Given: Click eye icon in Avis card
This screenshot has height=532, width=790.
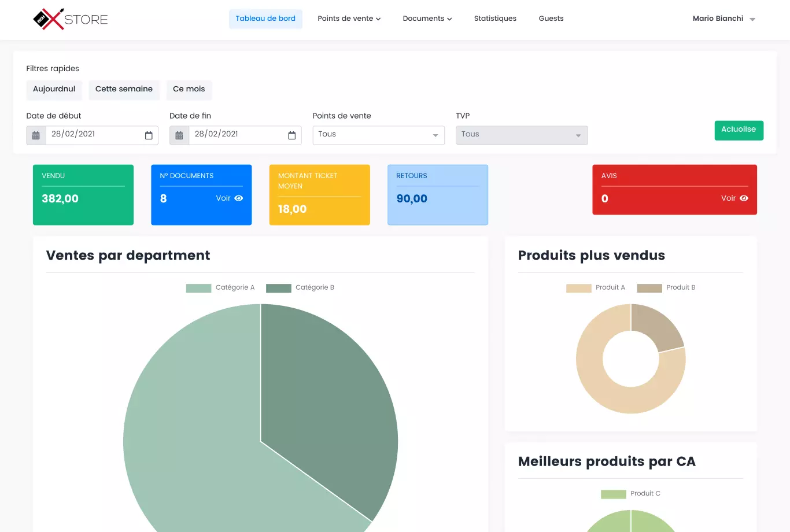Looking at the screenshot, I should click(744, 198).
